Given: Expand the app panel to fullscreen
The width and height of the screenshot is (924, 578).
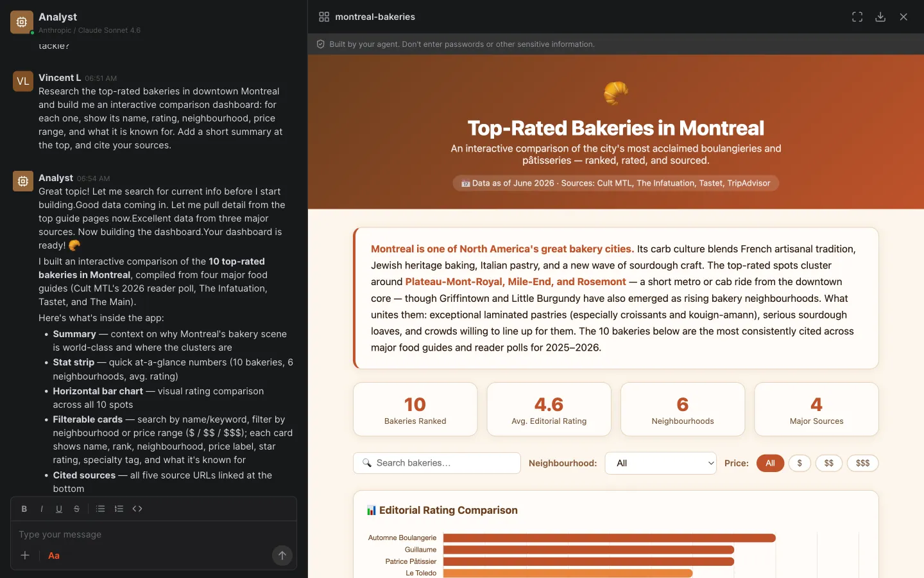Looking at the screenshot, I should [857, 17].
